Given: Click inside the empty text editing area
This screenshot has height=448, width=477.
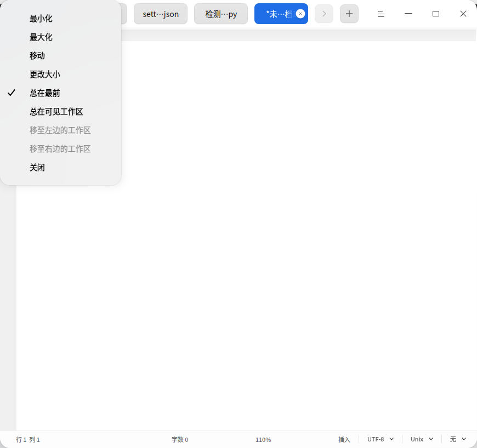Looking at the screenshot, I should [x=246, y=236].
